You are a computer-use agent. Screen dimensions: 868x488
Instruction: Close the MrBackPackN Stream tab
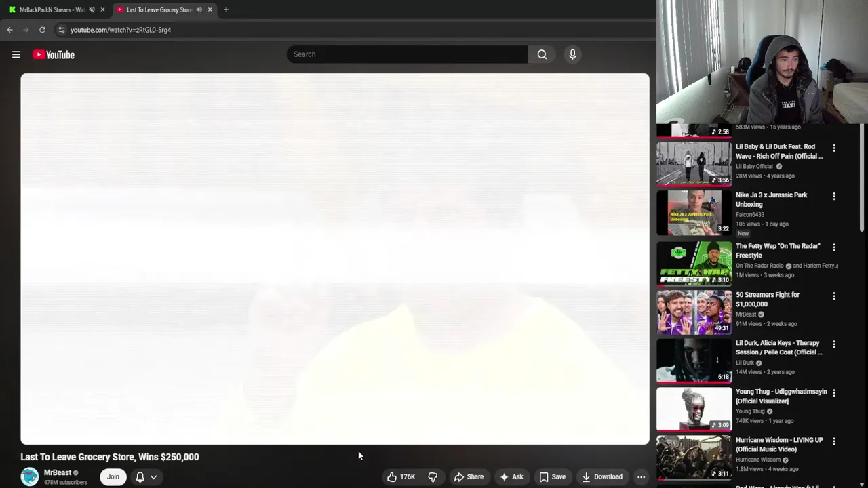(x=102, y=9)
